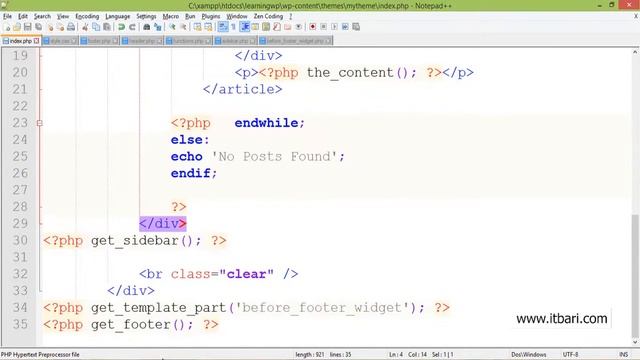Close the index.php tab
This screenshot has height=360, width=640.
[36, 41]
